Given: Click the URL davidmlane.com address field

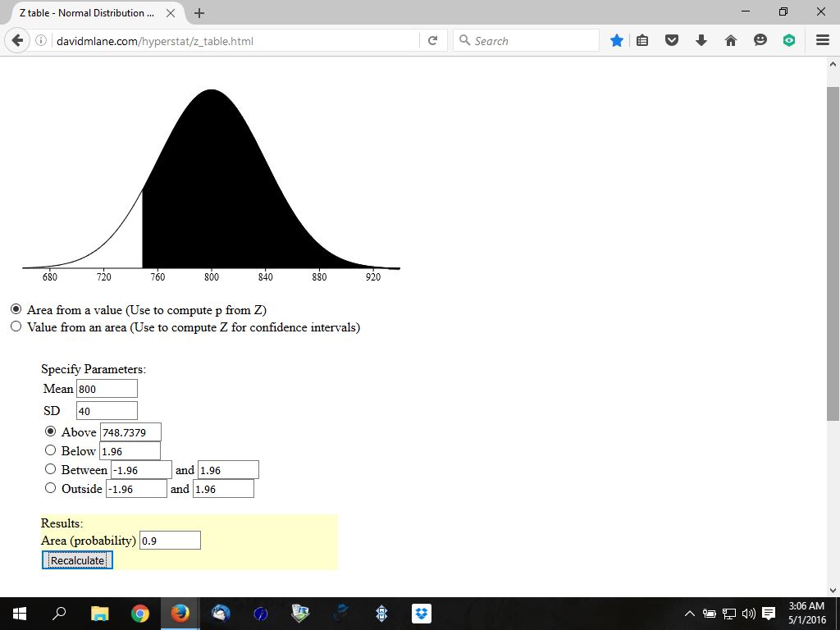Looking at the screenshot, I should pos(235,41).
